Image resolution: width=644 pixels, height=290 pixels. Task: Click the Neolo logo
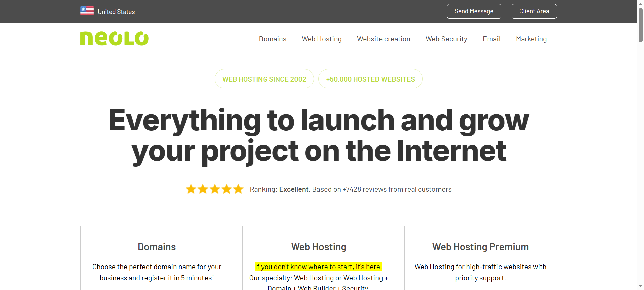(x=114, y=39)
